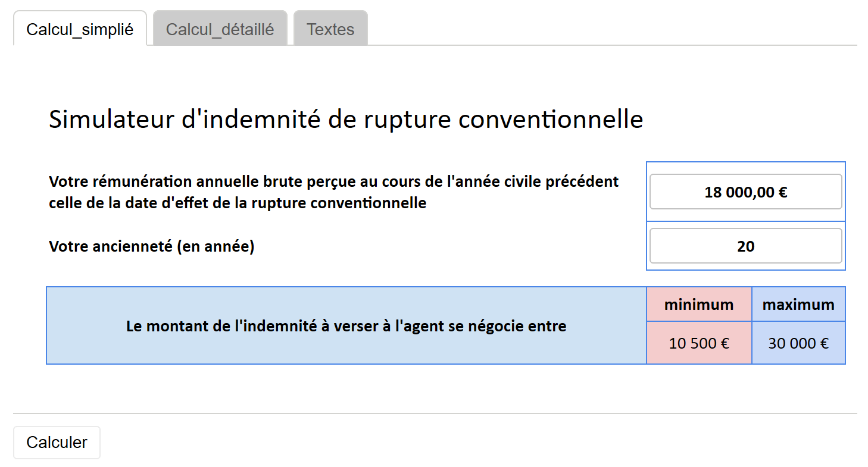Click the blue maximum header cell

coord(798,305)
